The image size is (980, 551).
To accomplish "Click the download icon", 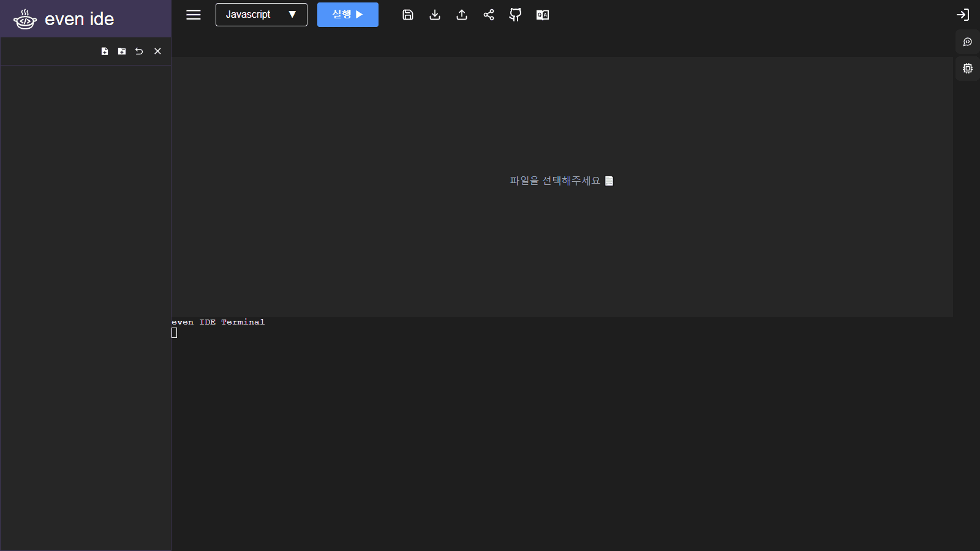I will pos(435,15).
